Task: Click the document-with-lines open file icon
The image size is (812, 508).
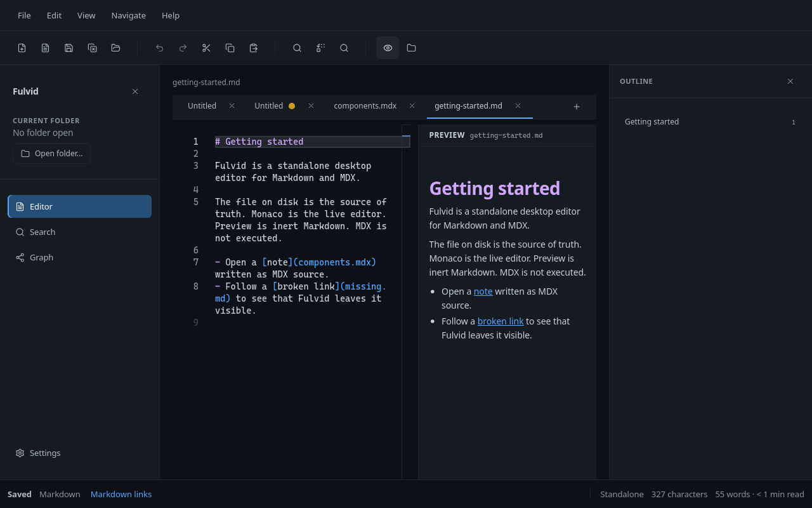Action: 45,48
